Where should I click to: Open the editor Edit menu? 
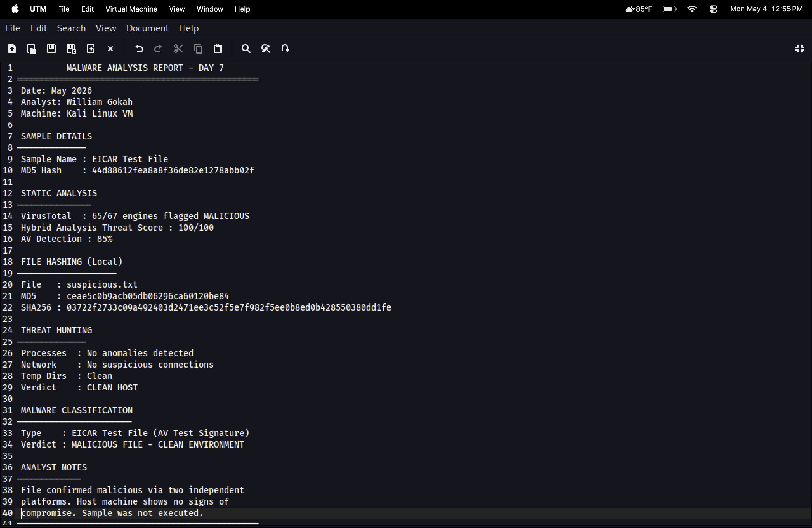point(39,28)
